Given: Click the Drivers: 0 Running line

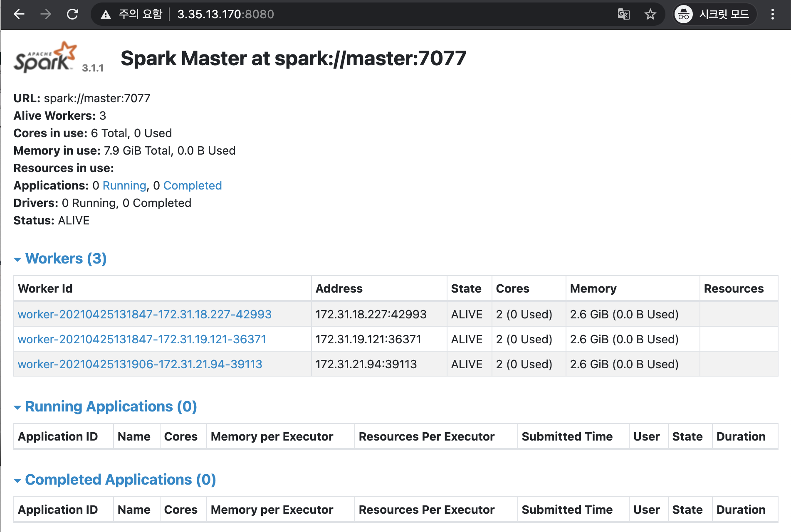Looking at the screenshot, I should click(x=102, y=203).
